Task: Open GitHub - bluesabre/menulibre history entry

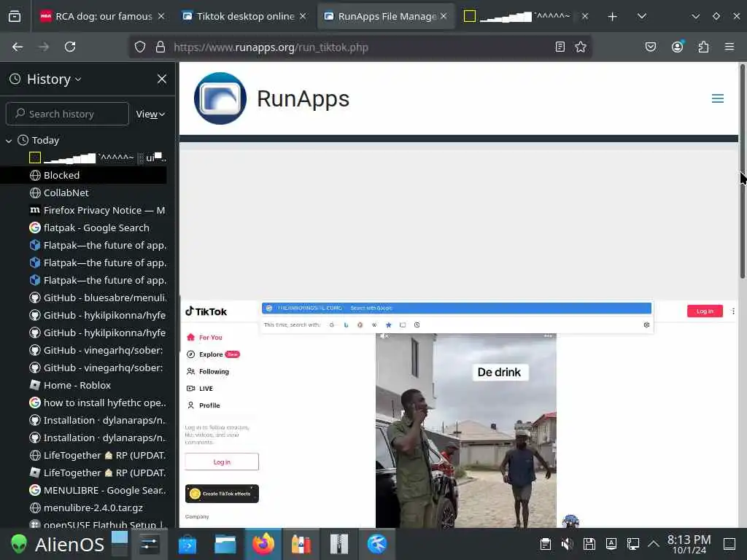Action: pos(83,298)
